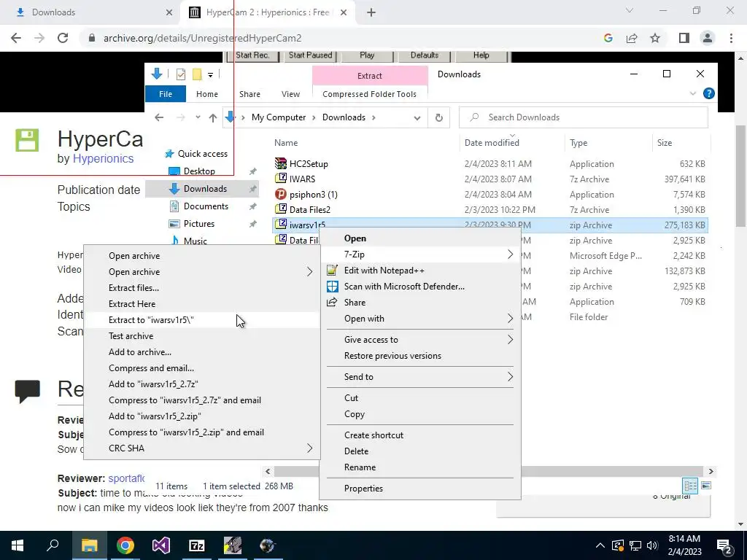Click the volume speaker tray icon

pyautogui.click(x=653, y=545)
